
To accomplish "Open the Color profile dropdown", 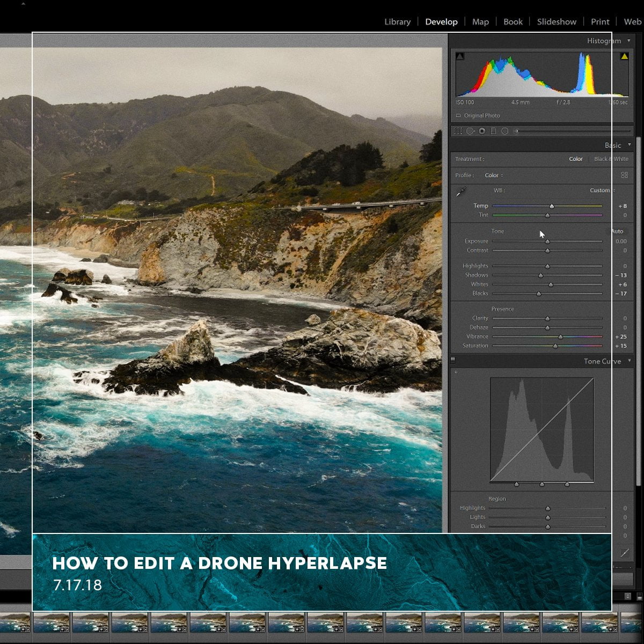I will [x=492, y=174].
